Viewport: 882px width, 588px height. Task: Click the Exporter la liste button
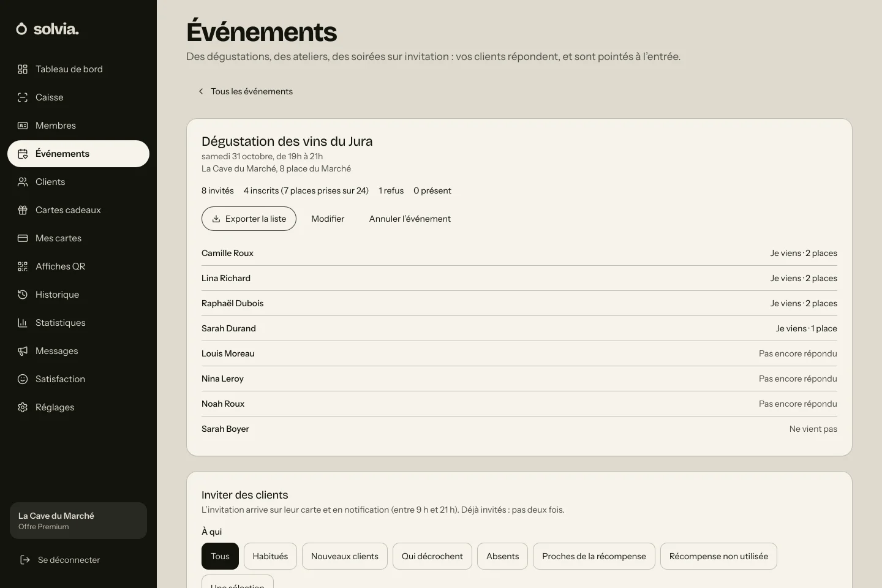click(x=249, y=219)
